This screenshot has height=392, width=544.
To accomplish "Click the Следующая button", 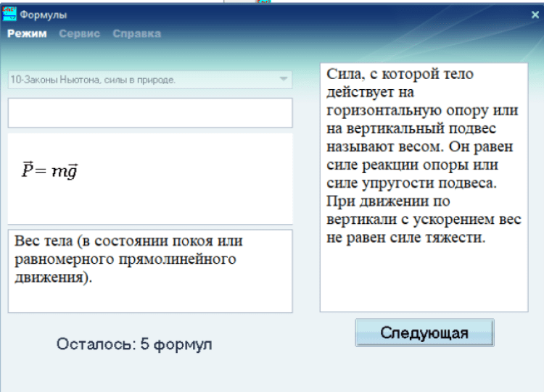I will point(424,333).
